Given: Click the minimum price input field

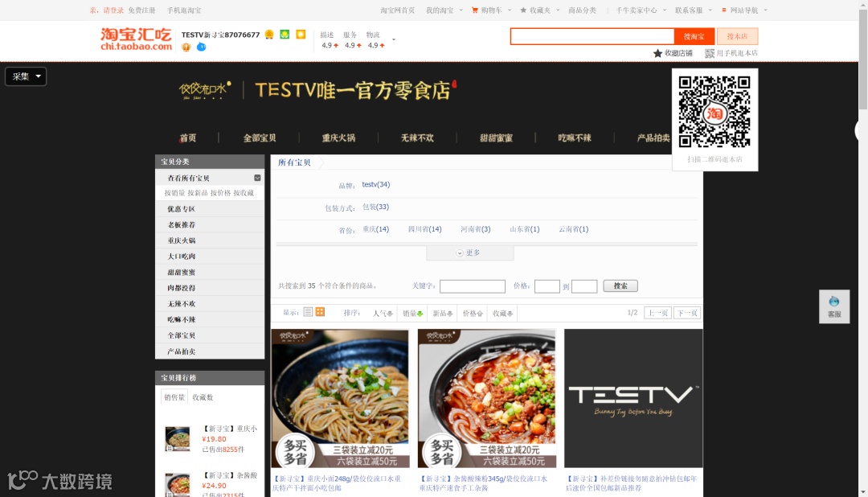Looking at the screenshot, I should pyautogui.click(x=547, y=286).
